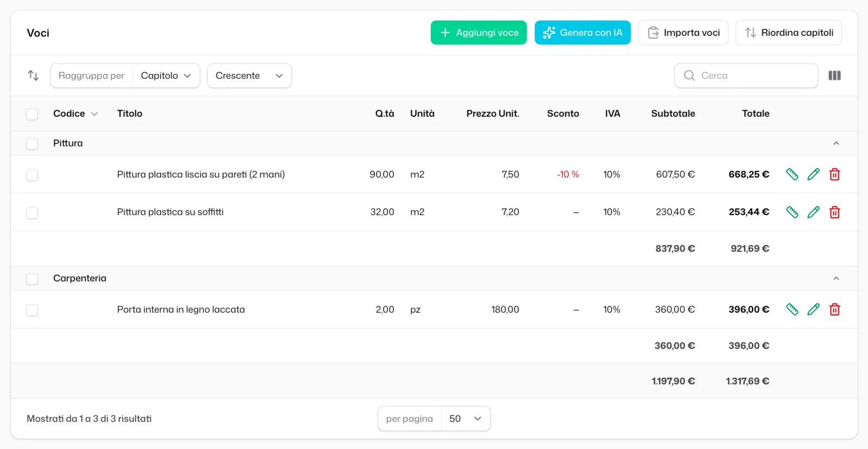Delete the Pittura plastica su soffitti row
This screenshot has width=868, height=449.
click(x=834, y=212)
